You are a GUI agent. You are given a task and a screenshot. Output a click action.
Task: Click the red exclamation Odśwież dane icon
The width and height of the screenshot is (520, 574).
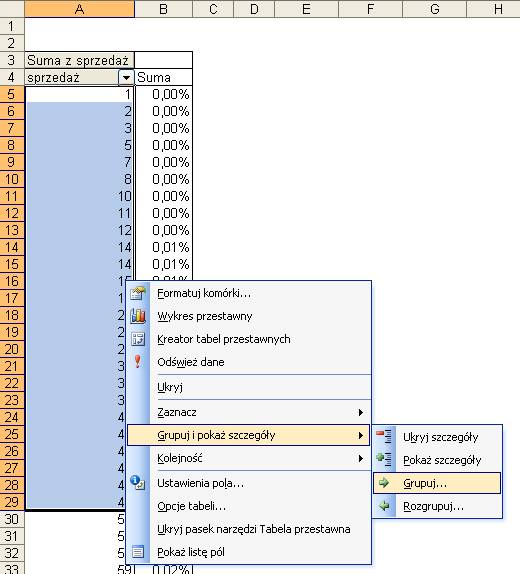138,362
